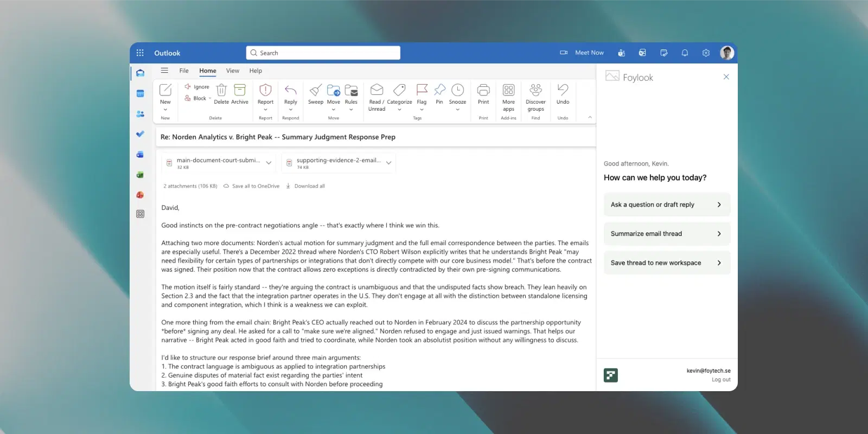Image resolution: width=868 pixels, height=434 pixels.
Task: Expand the Reply dropdown arrow
Action: tap(291, 110)
